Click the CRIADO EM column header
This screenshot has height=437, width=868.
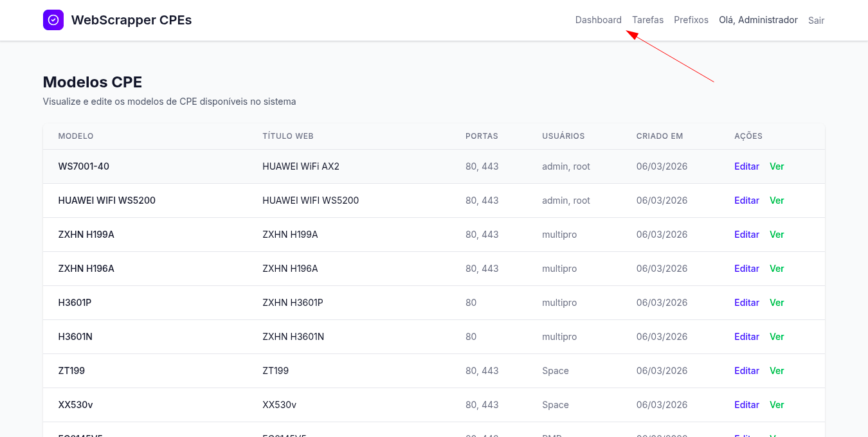tap(660, 136)
